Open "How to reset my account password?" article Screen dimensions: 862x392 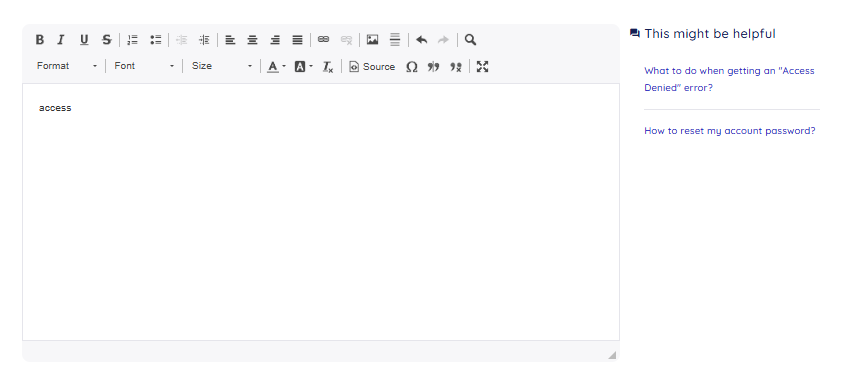tap(730, 131)
